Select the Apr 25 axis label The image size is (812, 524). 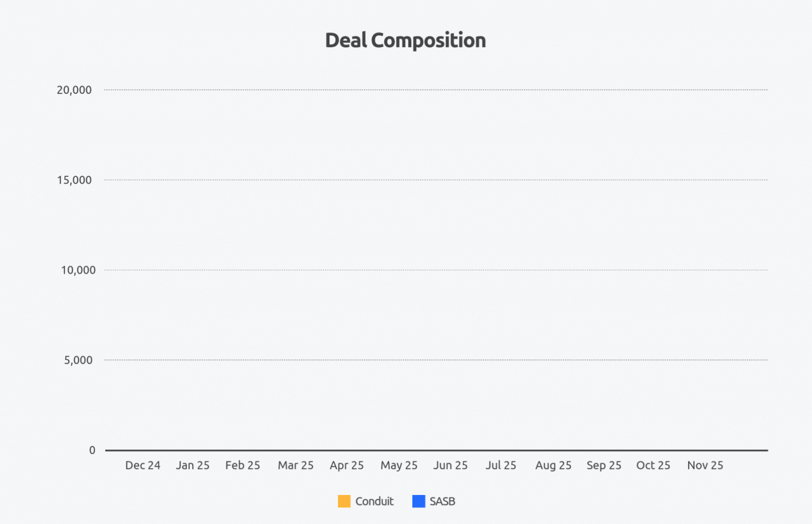pos(347,465)
